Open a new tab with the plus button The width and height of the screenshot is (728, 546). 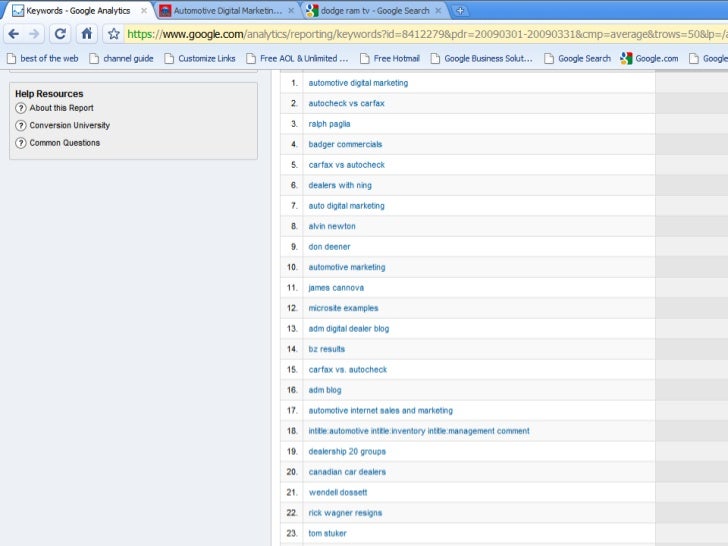tap(460, 11)
